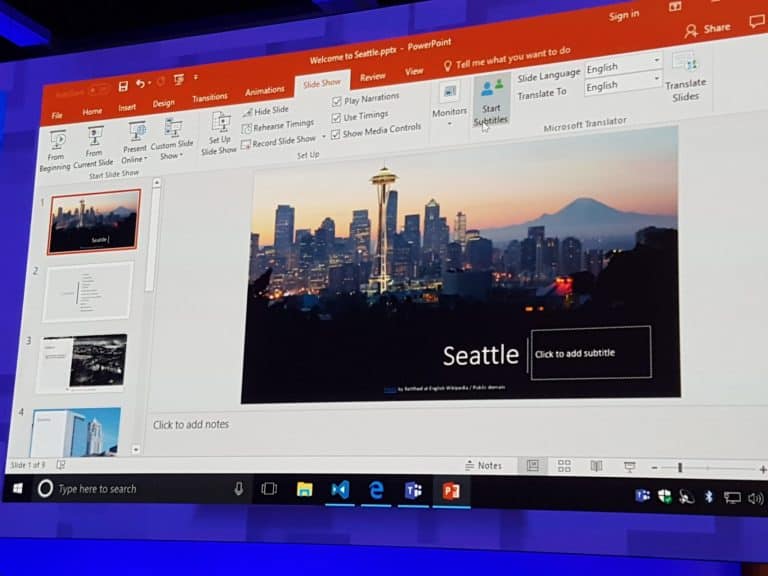Select slide 1 thumbnail
The image size is (768, 576).
[94, 221]
